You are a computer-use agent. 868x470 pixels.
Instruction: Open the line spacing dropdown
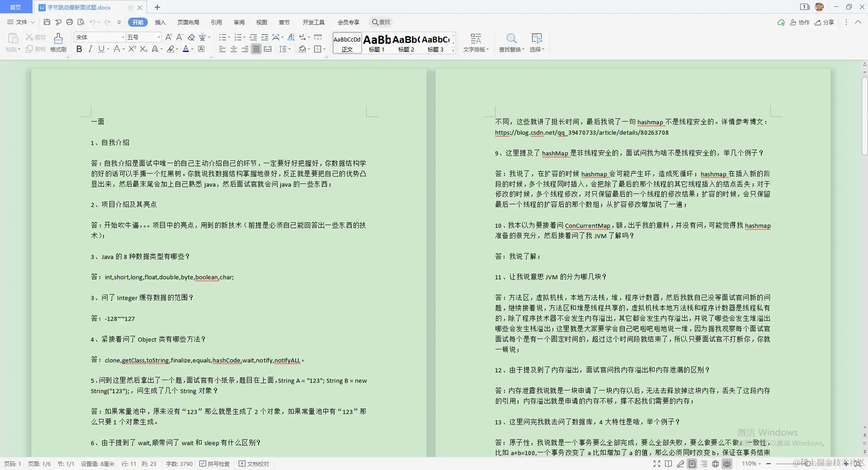pos(285,49)
